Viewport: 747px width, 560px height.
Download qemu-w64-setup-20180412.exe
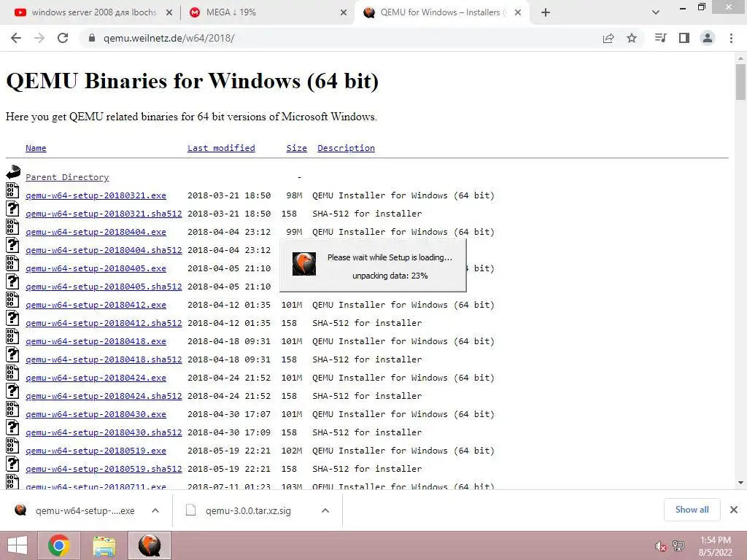coord(96,305)
